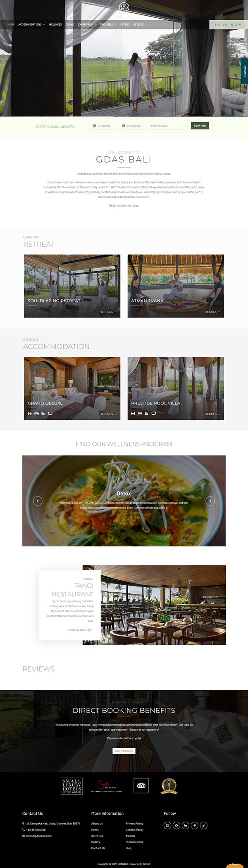
Task: Open the Pinterest icon in Follow section
Action: point(195,825)
